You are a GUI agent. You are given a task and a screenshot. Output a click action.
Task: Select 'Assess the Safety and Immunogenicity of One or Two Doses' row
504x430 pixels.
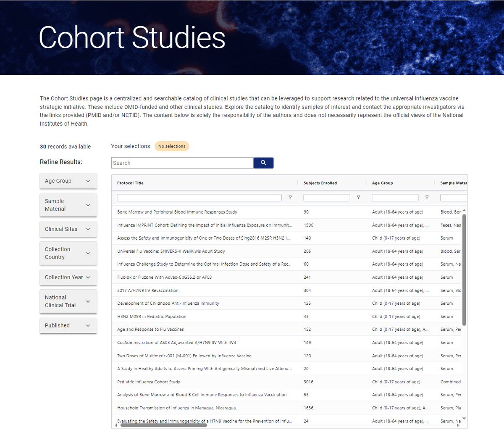tap(286, 238)
